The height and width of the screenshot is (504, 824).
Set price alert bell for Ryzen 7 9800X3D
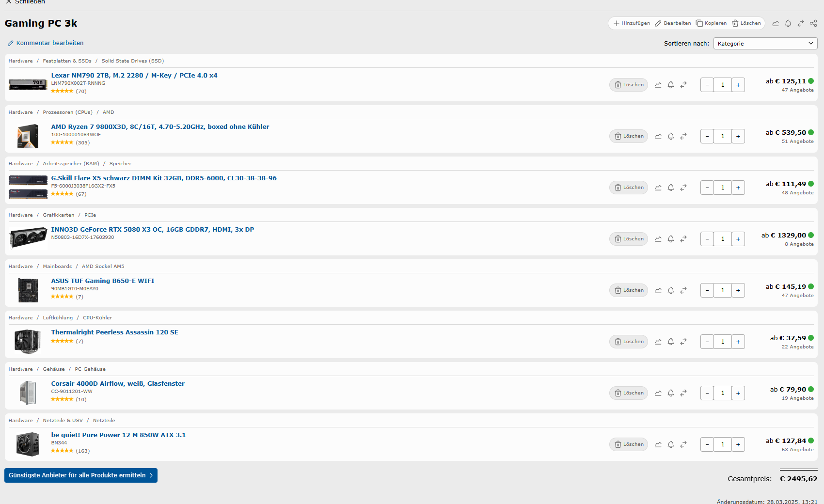671,136
